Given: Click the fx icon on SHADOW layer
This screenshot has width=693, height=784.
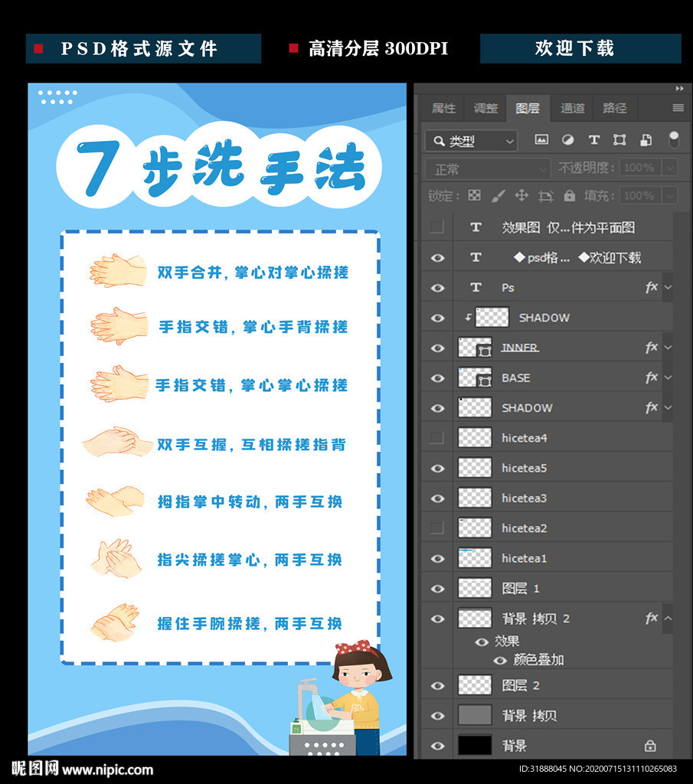Looking at the screenshot, I should point(651,408).
